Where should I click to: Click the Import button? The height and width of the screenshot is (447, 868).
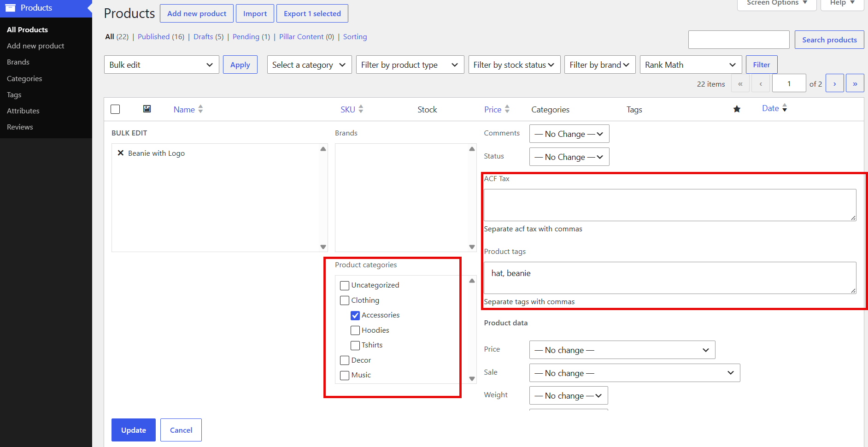pyautogui.click(x=255, y=13)
